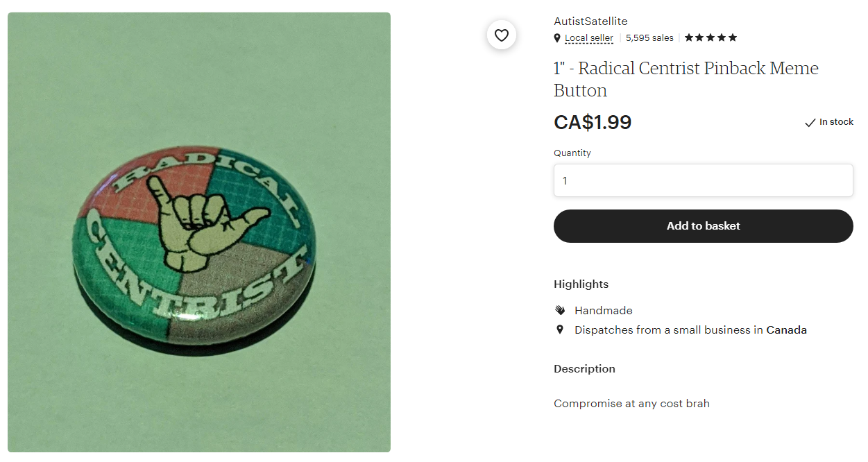The image size is (868, 462).
Task: Click the dispatch location pin icon
Action: click(x=560, y=330)
